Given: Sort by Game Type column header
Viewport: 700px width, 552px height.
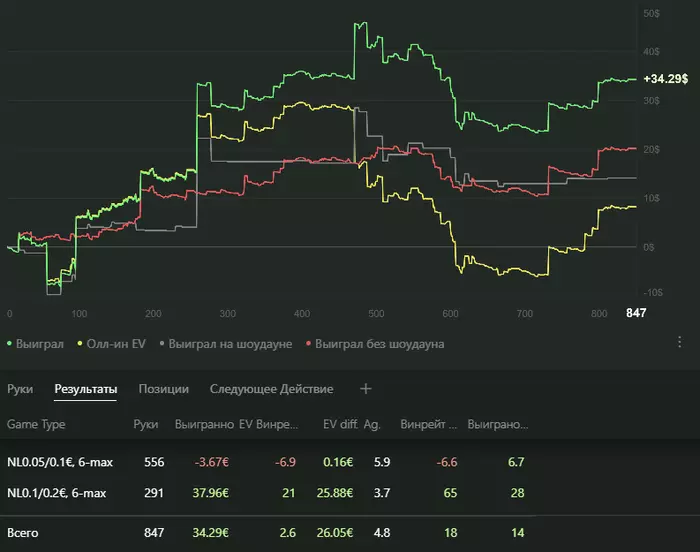Looking at the screenshot, I should click(x=35, y=424).
